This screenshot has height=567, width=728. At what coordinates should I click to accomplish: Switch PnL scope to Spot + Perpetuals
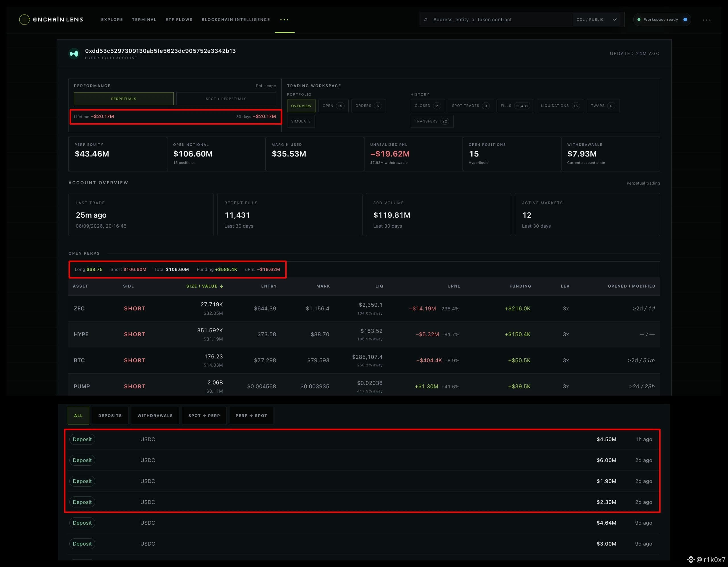point(226,99)
